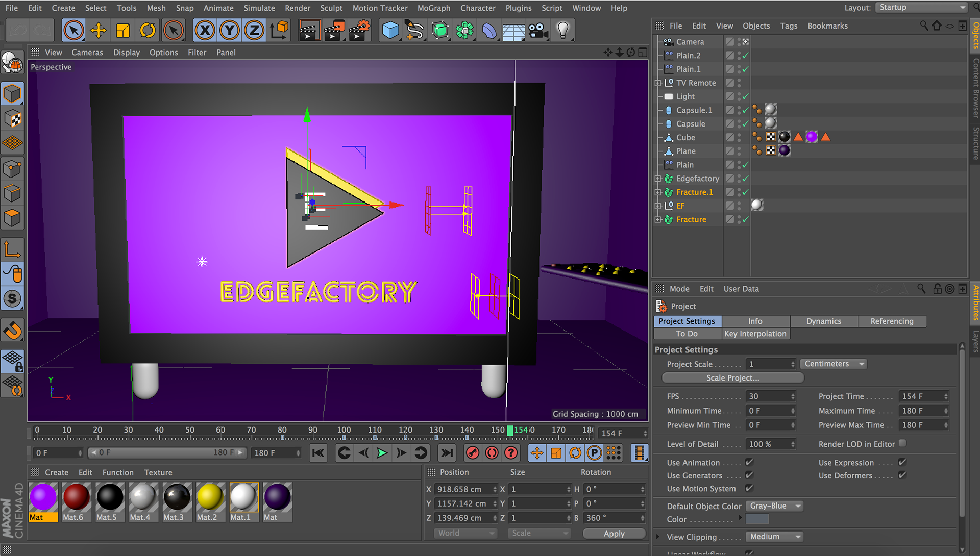Disable the Use Animation checkbox
980x556 pixels.
749,462
